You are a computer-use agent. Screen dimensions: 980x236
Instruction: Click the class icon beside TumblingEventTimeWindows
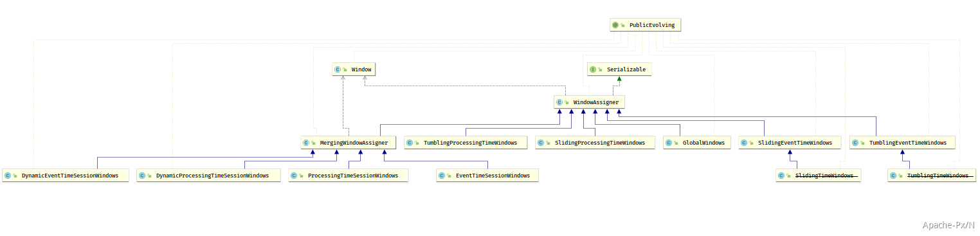point(855,143)
